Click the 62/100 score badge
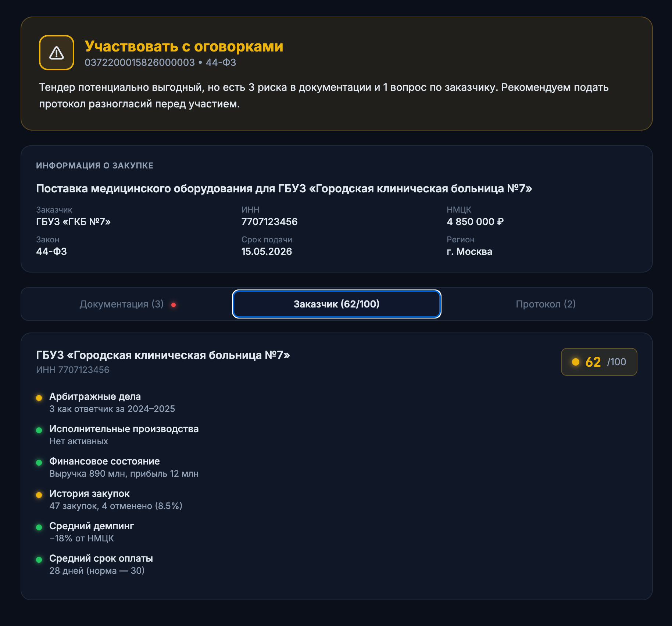The image size is (672, 626). 599,362
